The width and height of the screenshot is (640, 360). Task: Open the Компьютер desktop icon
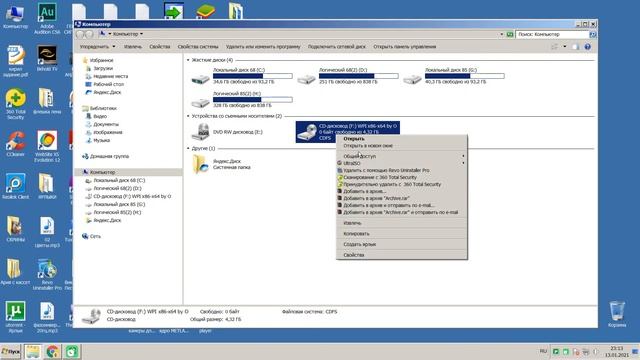pyautogui.click(x=15, y=17)
